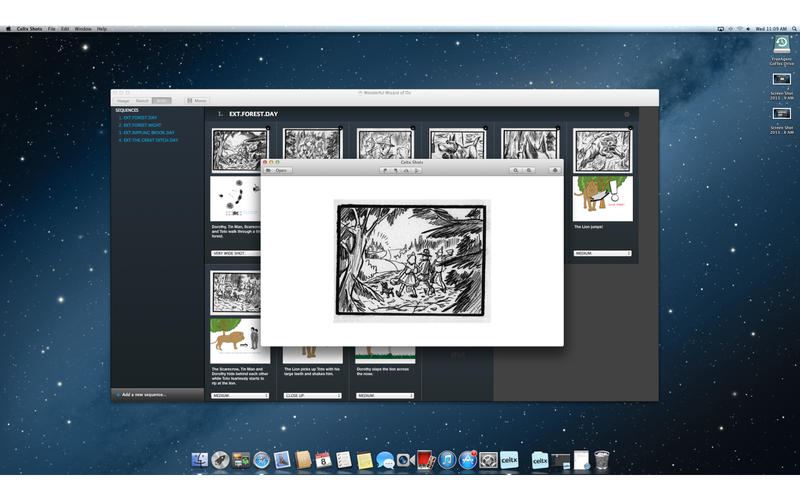Select the overhead camera diagram image
This screenshot has width=800, height=500.
click(235, 198)
